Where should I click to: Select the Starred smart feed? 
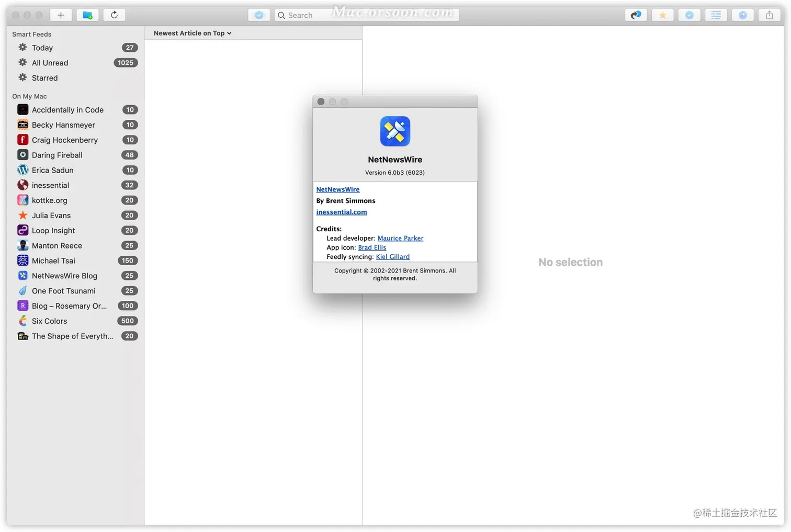tap(75, 78)
